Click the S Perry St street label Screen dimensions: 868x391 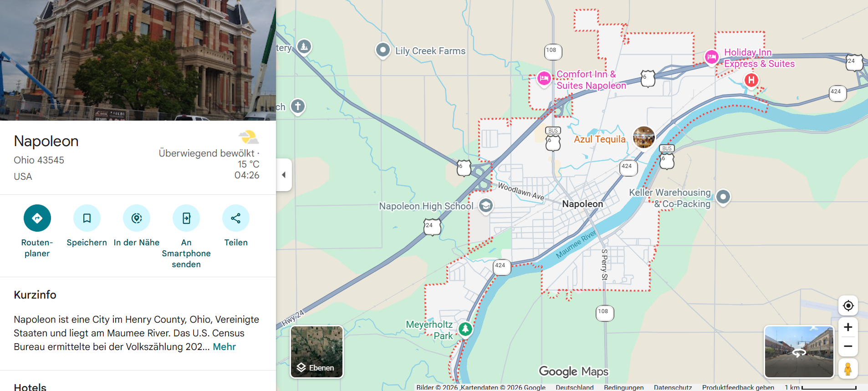click(x=604, y=264)
